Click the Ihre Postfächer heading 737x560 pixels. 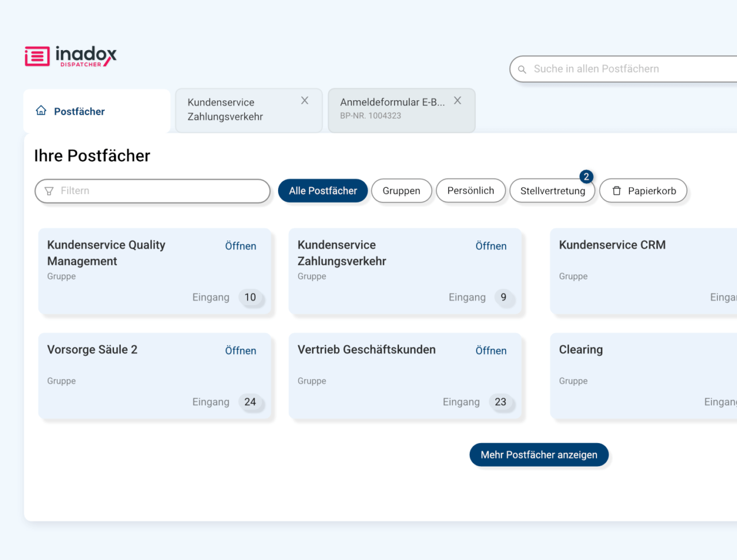click(x=92, y=156)
